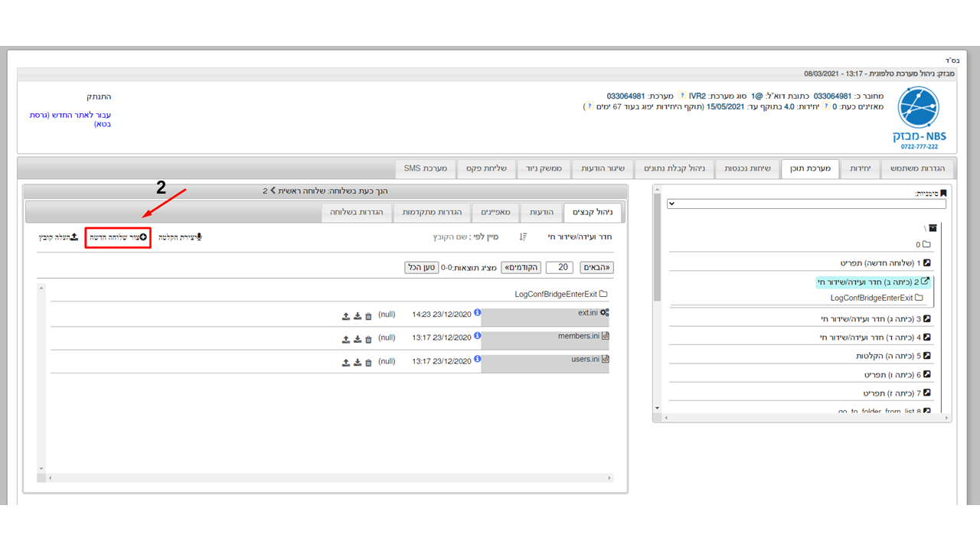Open the מערכת SMS tab
Image resolution: width=980 pixels, height=551 pixels.
tap(426, 168)
